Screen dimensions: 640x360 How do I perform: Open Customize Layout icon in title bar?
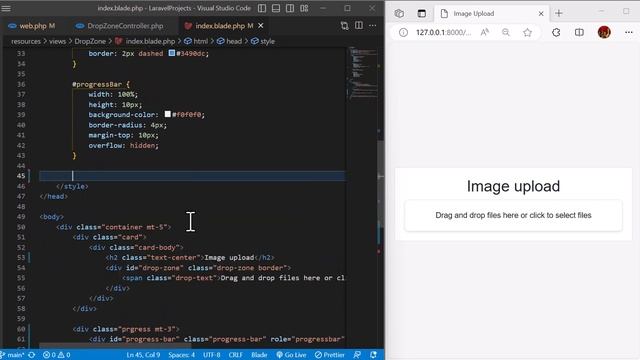(x=304, y=8)
